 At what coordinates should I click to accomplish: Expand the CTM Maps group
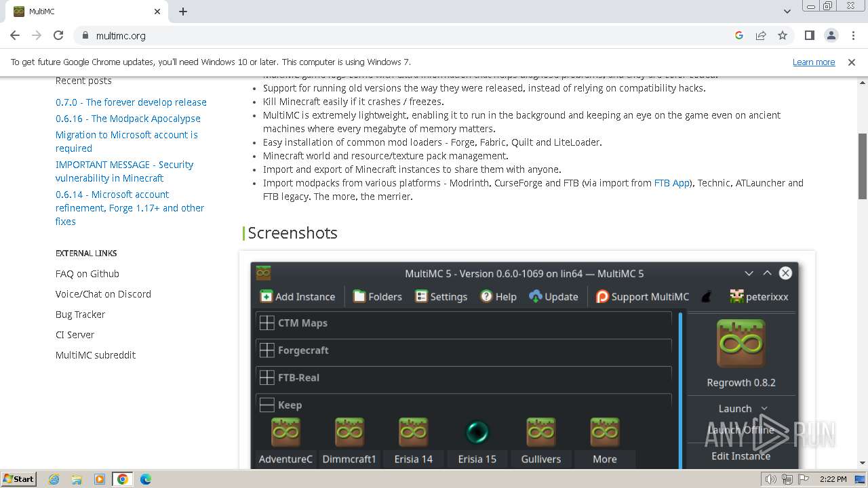pyautogui.click(x=267, y=323)
